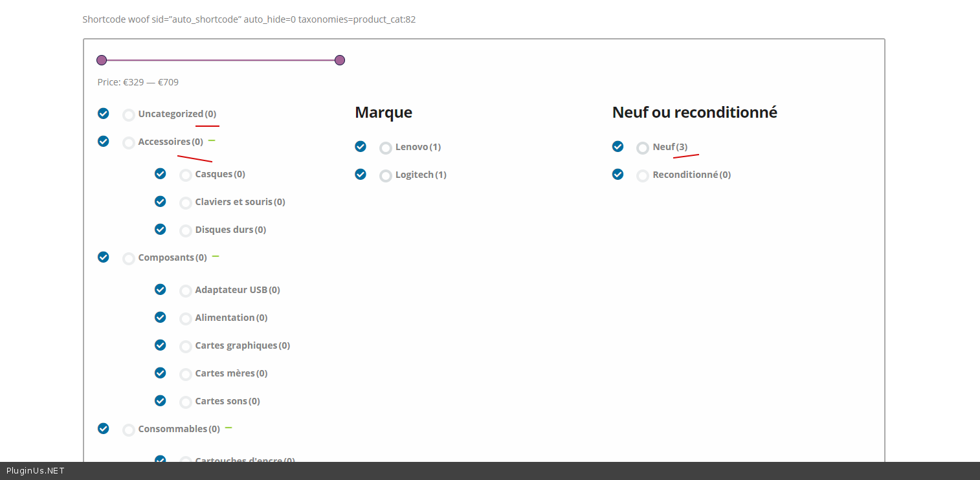The height and width of the screenshot is (480, 980).
Task: Collapse the Composants subcategory list
Action: tap(216, 256)
